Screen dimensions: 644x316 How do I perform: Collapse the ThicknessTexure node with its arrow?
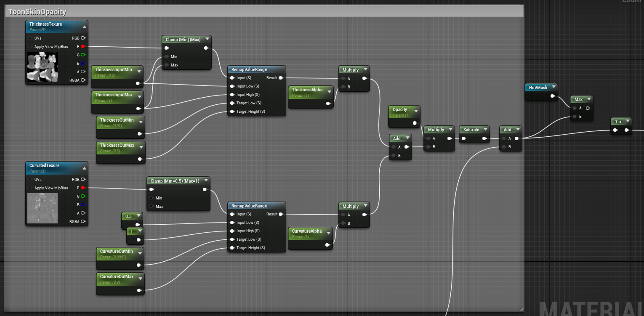(84, 27)
